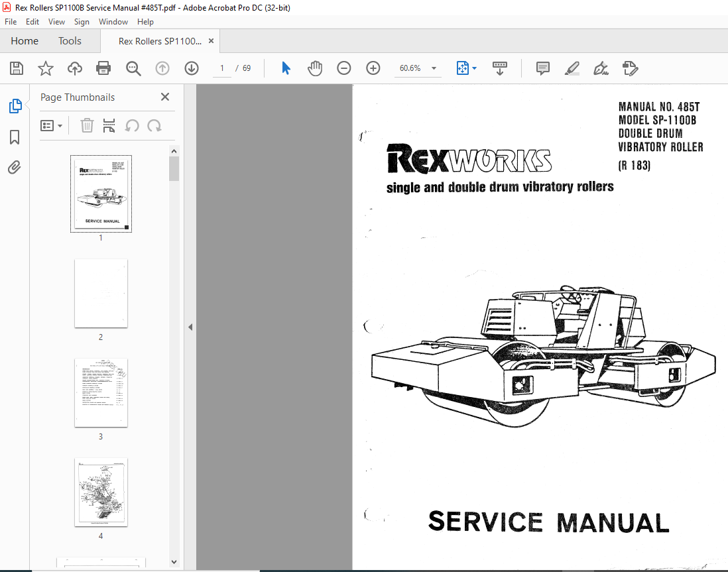This screenshot has width=728, height=572.
Task: Open the thumbnails Options dropdown
Action: coord(51,125)
